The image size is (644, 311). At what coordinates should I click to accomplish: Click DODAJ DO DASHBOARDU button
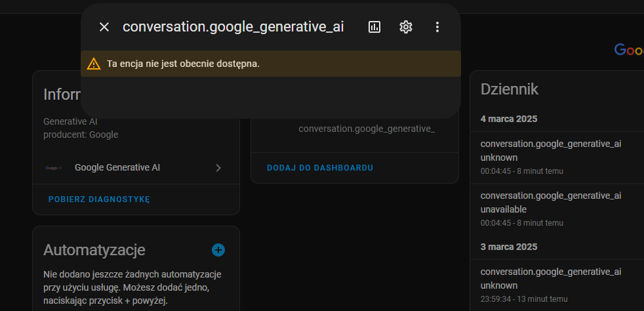point(320,167)
